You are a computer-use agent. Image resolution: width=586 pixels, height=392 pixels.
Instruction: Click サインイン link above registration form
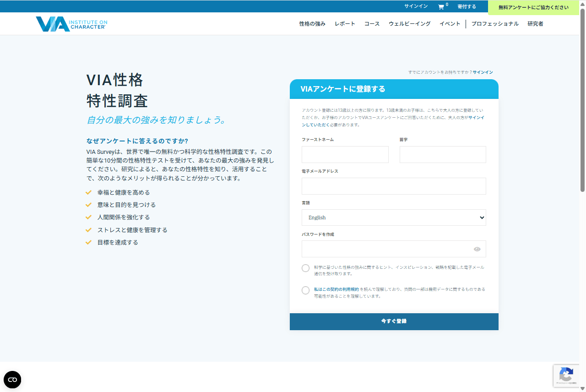[x=483, y=72]
